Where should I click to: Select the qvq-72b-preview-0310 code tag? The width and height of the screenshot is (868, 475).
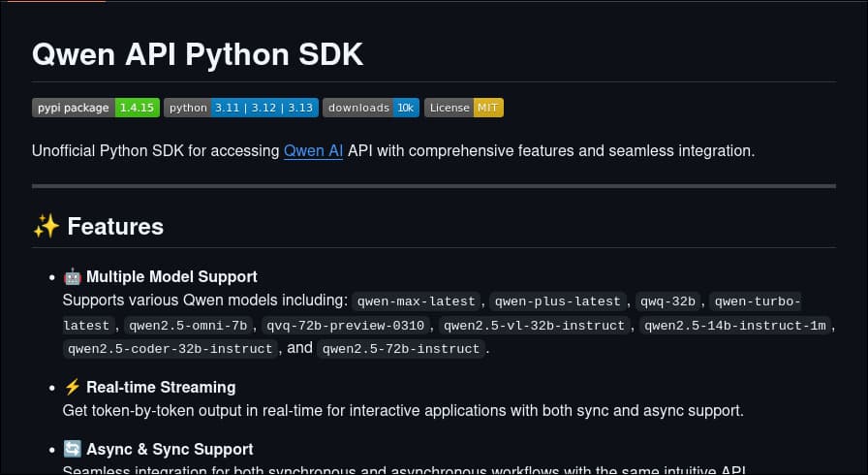(x=346, y=325)
